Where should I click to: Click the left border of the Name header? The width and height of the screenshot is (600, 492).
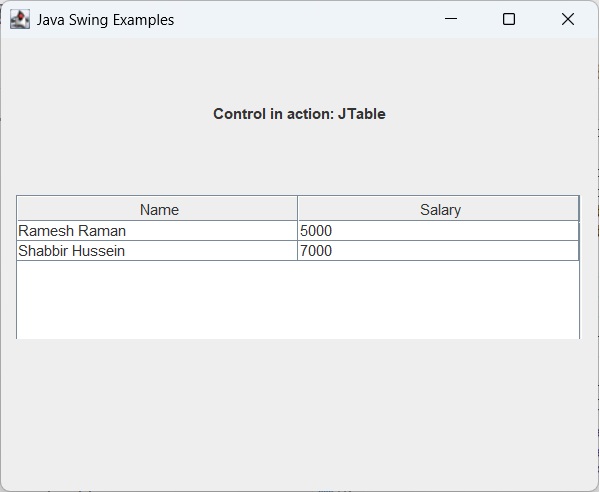[17, 209]
